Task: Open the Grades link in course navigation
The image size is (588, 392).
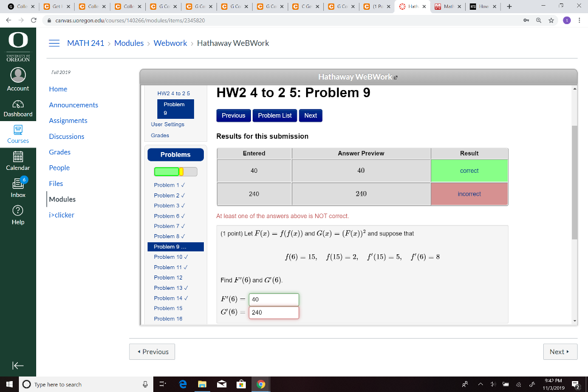Action: coord(60,152)
